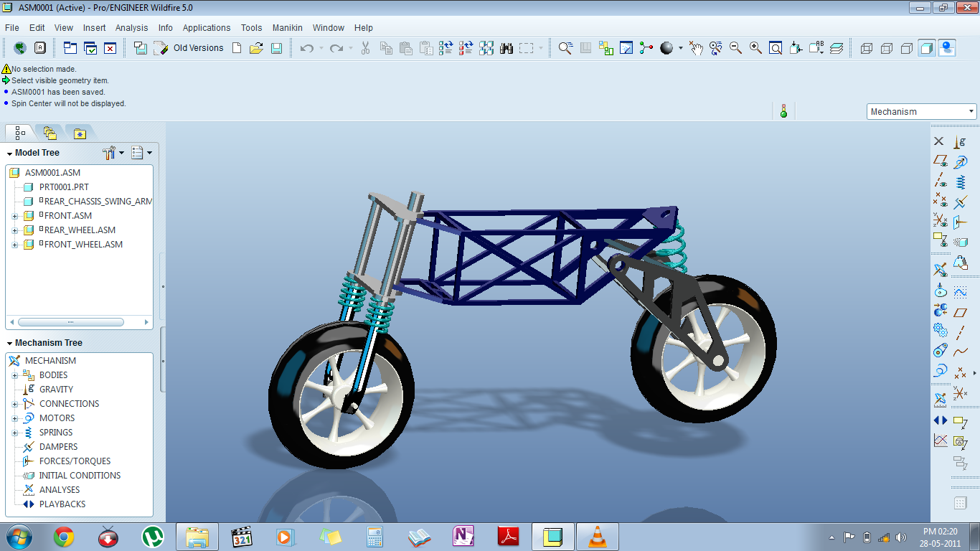Expand the REAR_WHEEL.ASM tree node
Viewport: 980px width, 551px height.
14,230
